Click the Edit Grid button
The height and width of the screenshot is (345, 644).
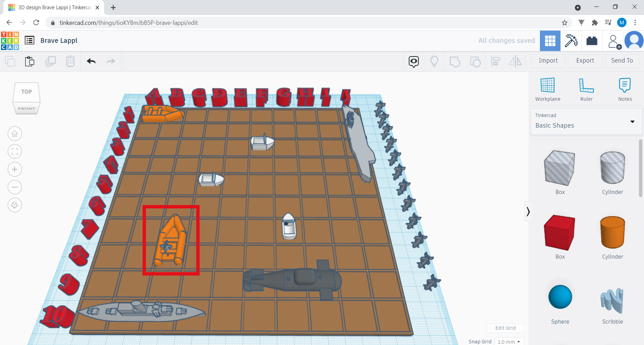coord(505,328)
